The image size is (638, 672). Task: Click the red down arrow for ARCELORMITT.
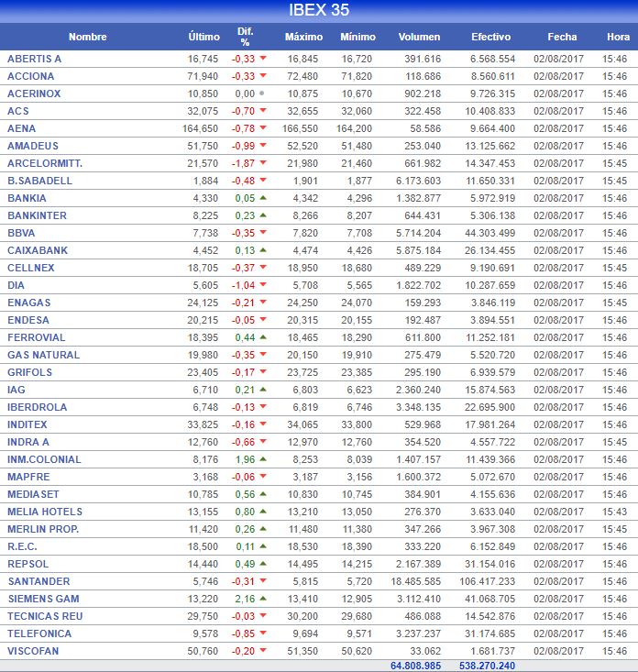point(263,162)
